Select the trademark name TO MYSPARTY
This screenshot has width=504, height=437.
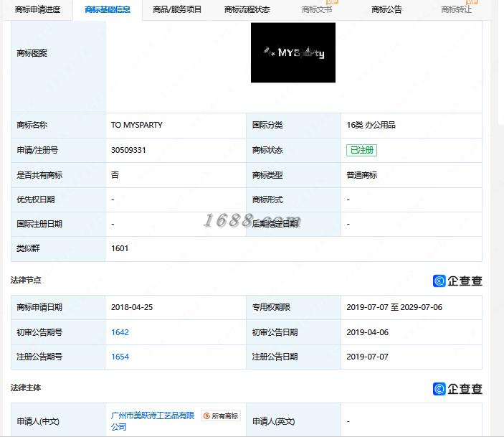click(x=137, y=125)
